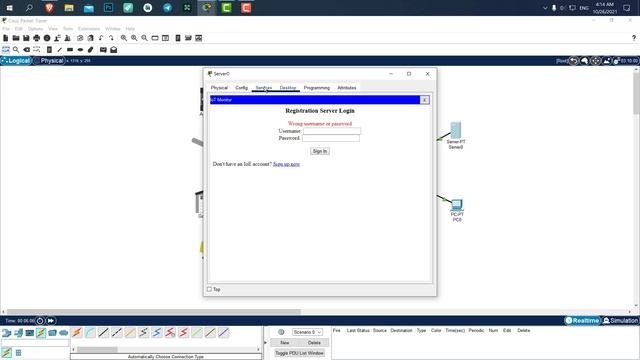Screen dimensions: 640x360
Task: Click the Zoom Out magnifier icon
Action: click(x=144, y=38)
